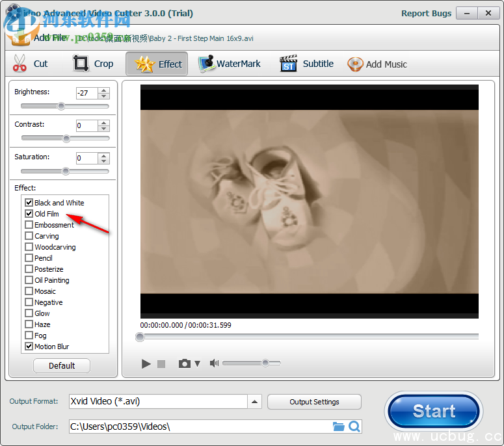The height and width of the screenshot is (446, 504).
Task: Click the Xvid Video format field
Action: pyautogui.click(x=158, y=402)
